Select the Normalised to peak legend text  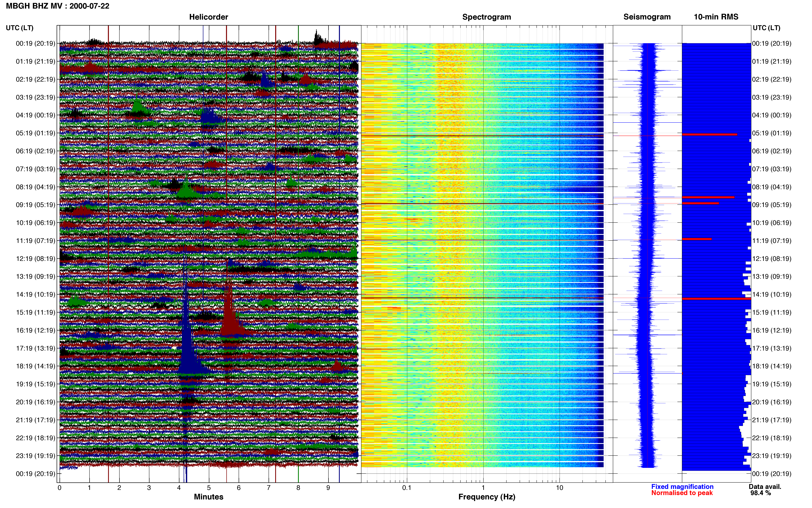682,493
